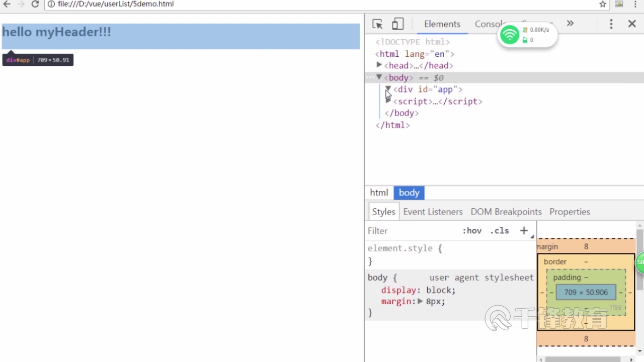Click the hello myHeader!!! heading
Image resolution: width=644 pixels, height=362 pixels.
(x=56, y=32)
